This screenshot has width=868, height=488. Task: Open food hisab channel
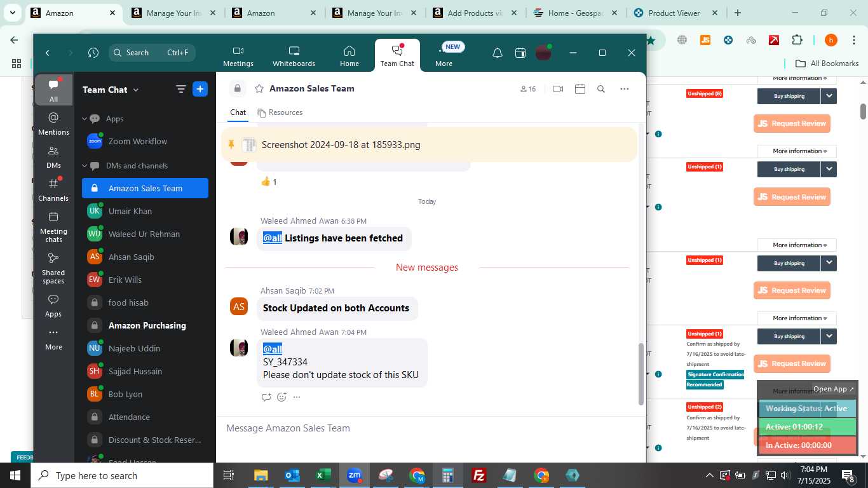(145, 302)
